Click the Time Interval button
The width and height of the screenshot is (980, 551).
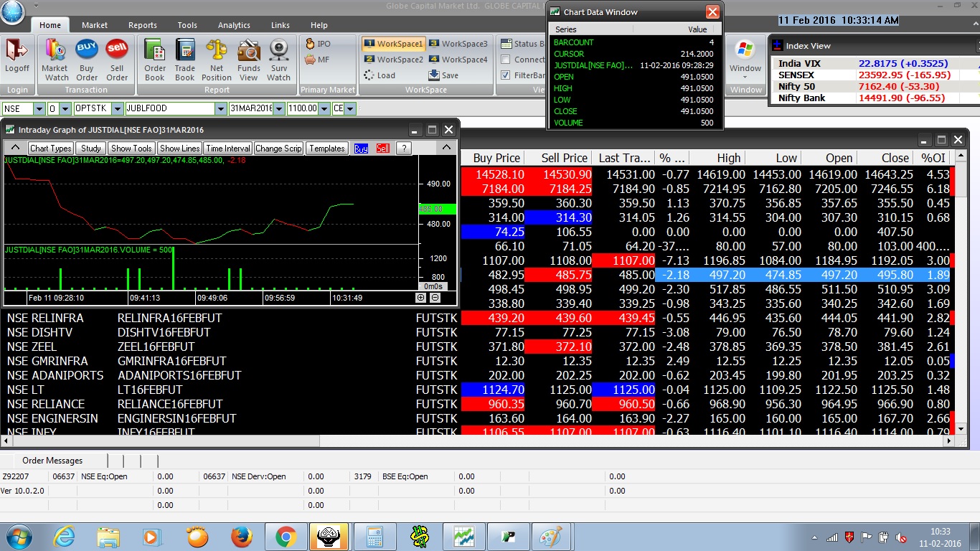click(227, 149)
